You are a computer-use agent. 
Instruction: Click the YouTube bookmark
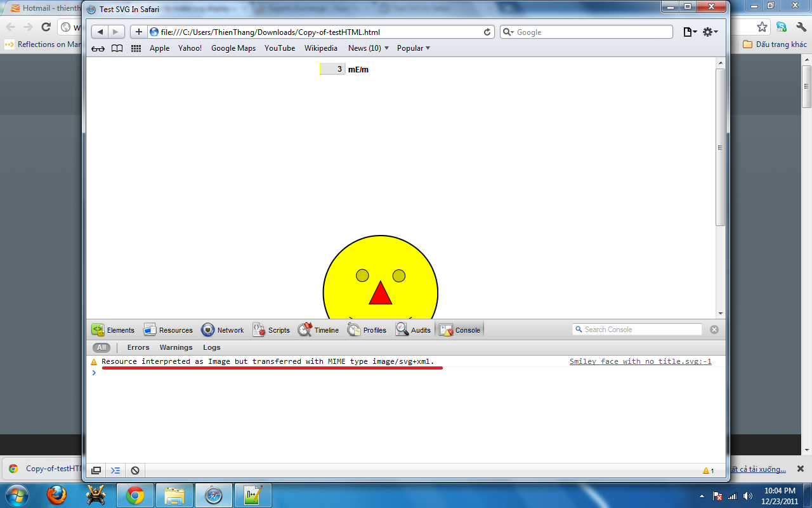click(280, 48)
